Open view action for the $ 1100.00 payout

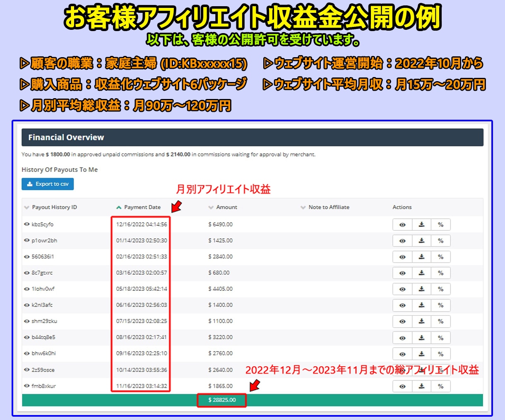tap(402, 321)
